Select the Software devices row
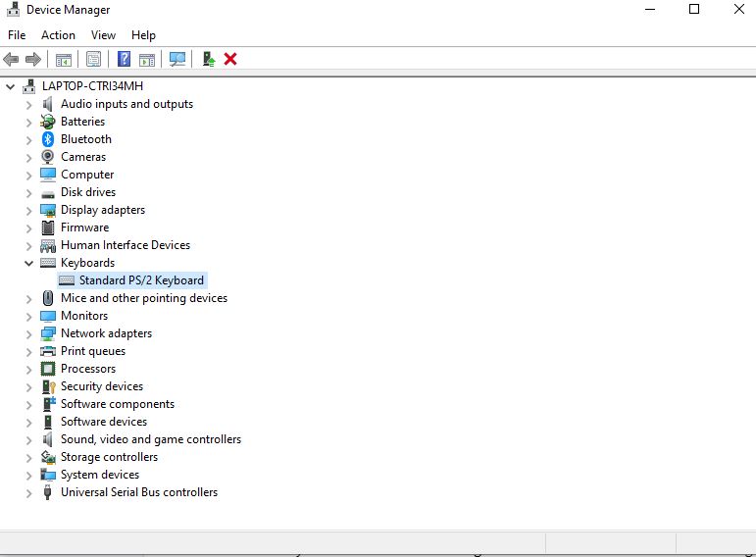Screen dimensions: 756x557 tap(104, 422)
